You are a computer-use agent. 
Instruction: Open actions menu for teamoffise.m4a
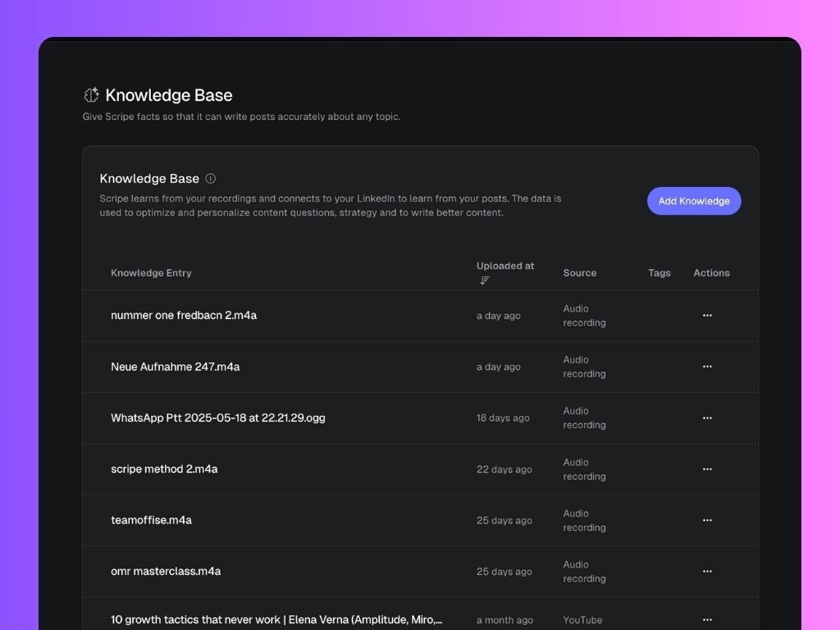[x=707, y=520]
